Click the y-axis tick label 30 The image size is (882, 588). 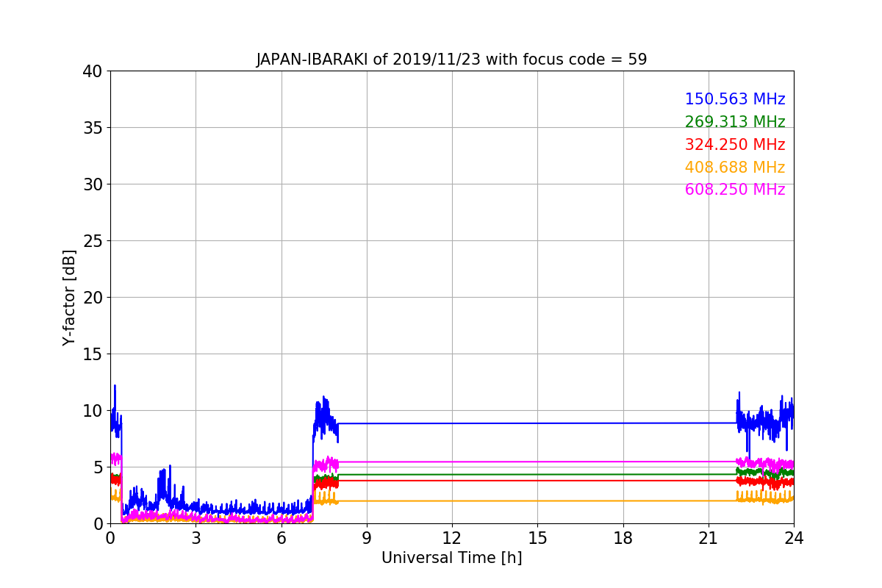[93, 184]
